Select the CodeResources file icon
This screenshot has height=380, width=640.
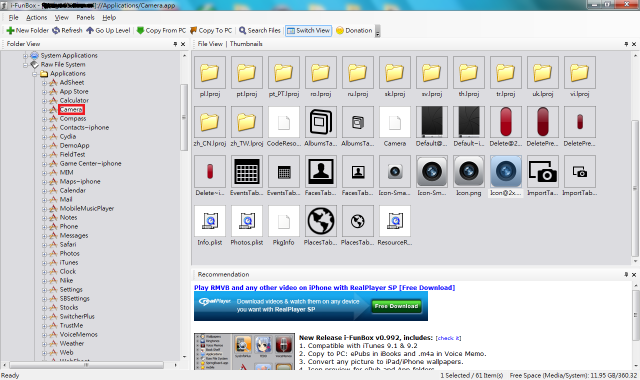click(x=284, y=122)
